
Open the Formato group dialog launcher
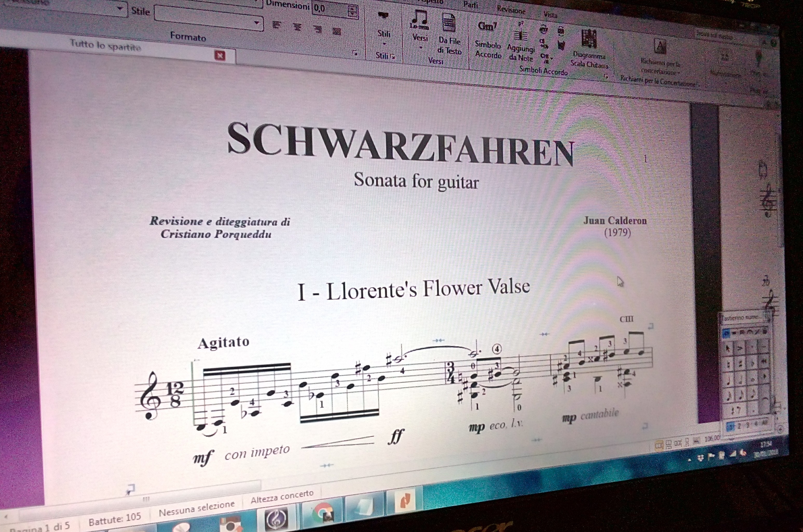355,53
